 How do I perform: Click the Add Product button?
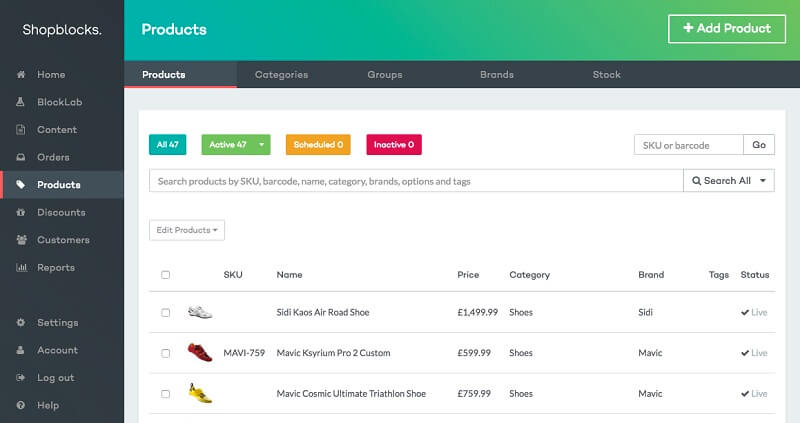[x=727, y=29]
